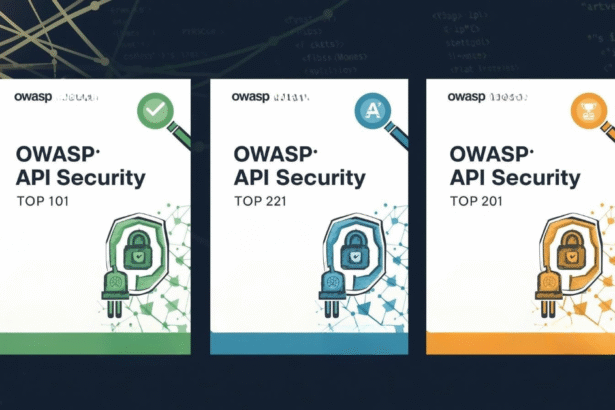The width and height of the screenshot is (615, 410).
Task: Click OWASP API Security title on blue card
Action: 300,166
